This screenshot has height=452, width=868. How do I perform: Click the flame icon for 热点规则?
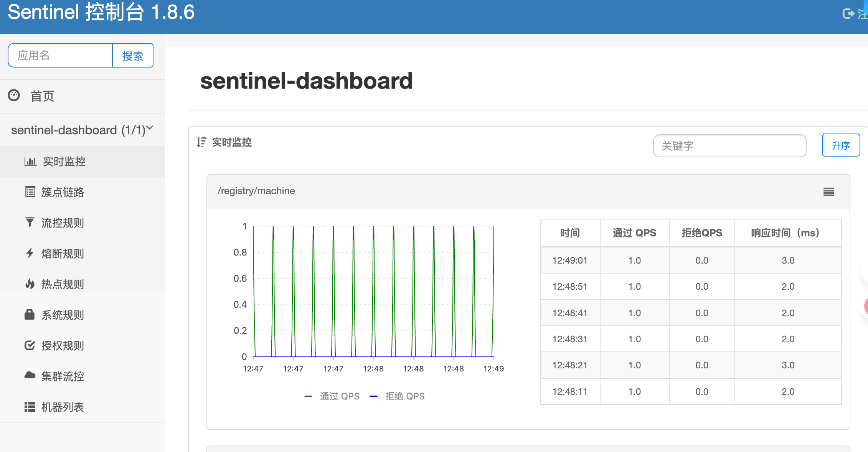click(30, 284)
